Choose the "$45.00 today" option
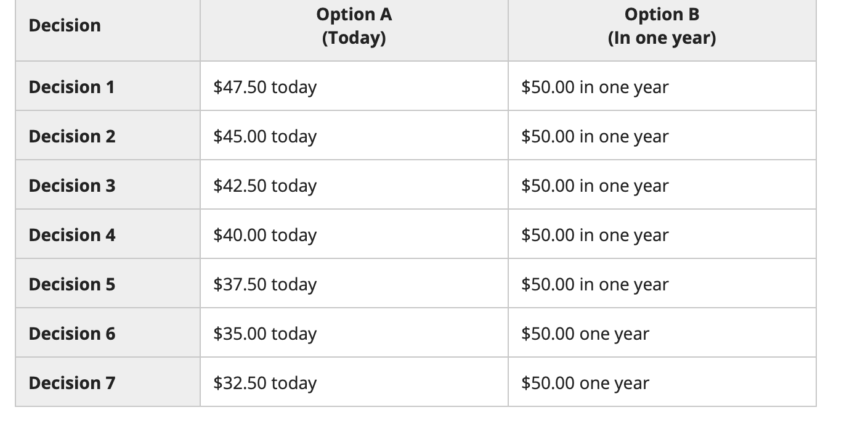The height and width of the screenshot is (423, 868). point(265,136)
